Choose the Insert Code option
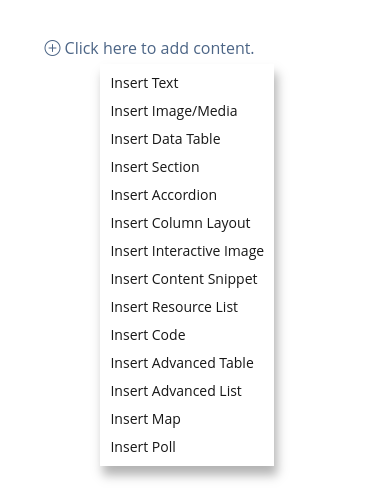 [x=187, y=335]
